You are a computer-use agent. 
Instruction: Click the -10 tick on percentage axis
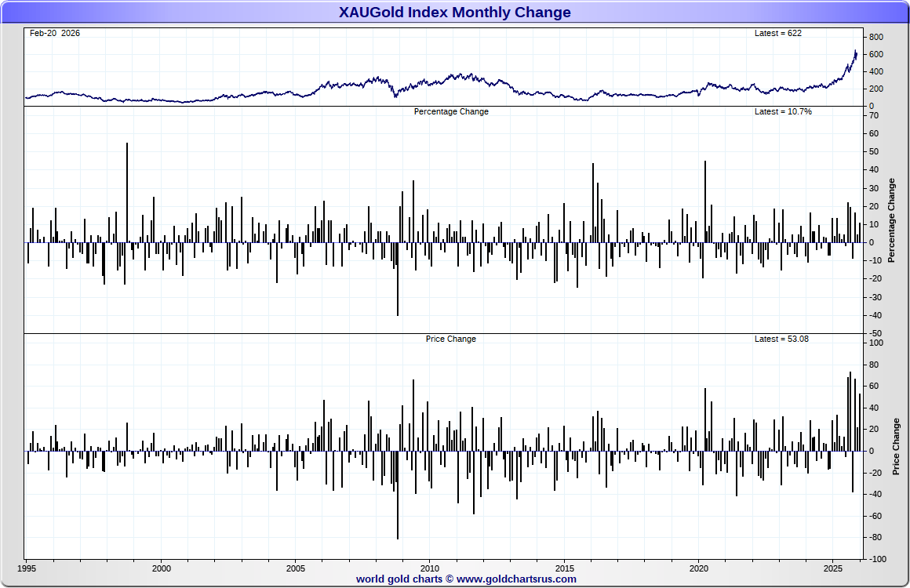[x=875, y=261]
